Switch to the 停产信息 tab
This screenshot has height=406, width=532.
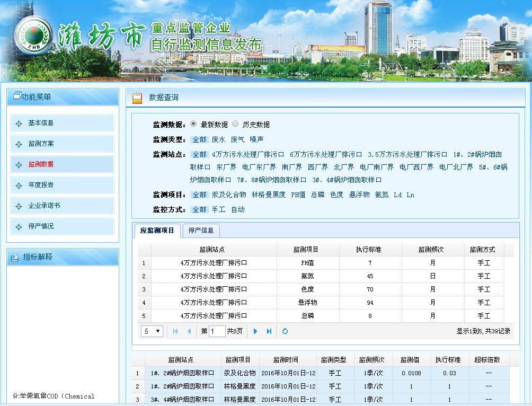(x=201, y=231)
